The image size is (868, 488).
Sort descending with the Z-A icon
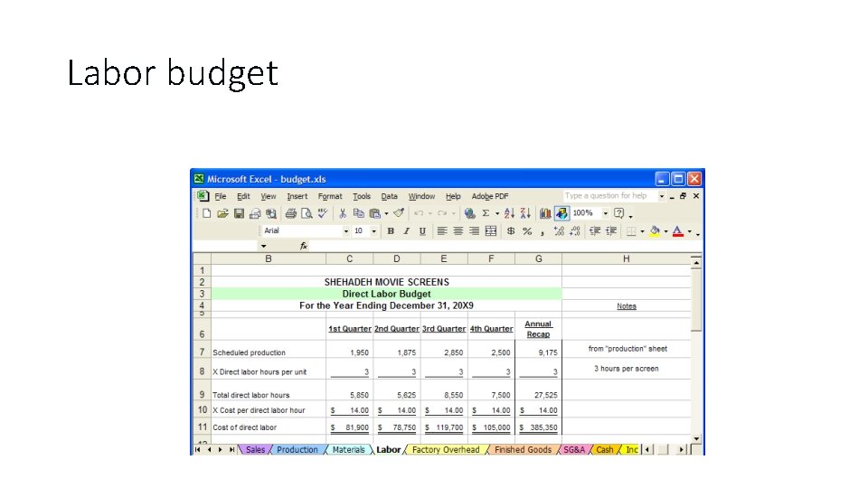525,213
